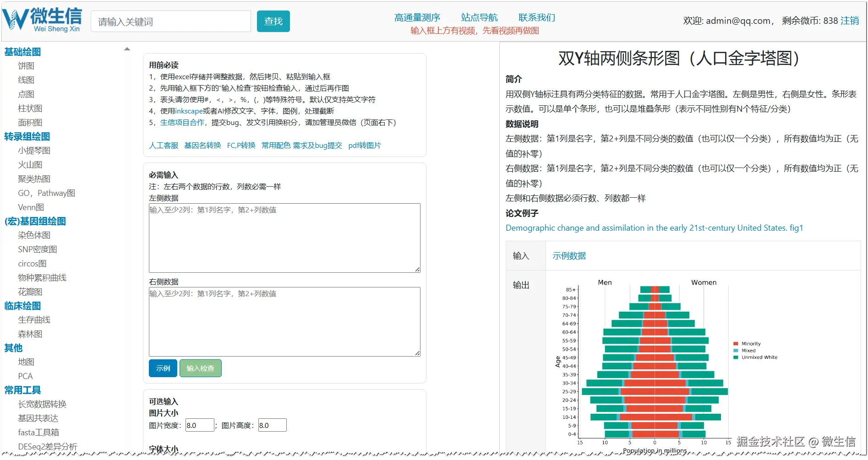Viewport: 868px width, 460px height.
Task: Open 线图 in the sidebar
Action: [x=26, y=80]
